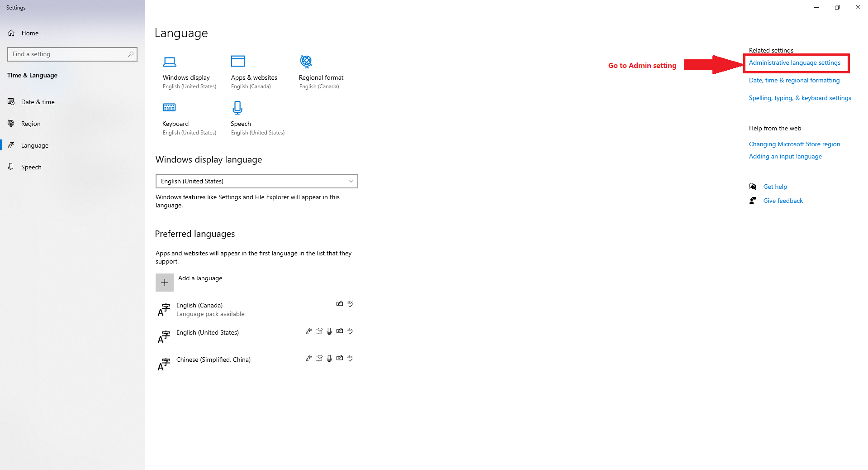Click text-to-speech icon on English (United States) row
868x470 pixels.
tap(319, 331)
